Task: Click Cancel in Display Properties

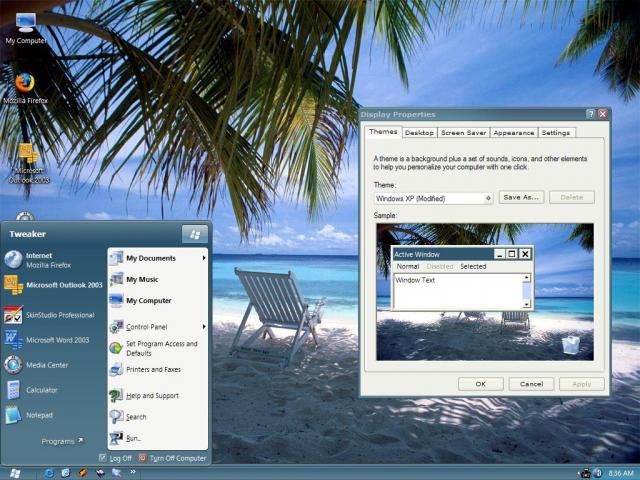Action: point(531,384)
